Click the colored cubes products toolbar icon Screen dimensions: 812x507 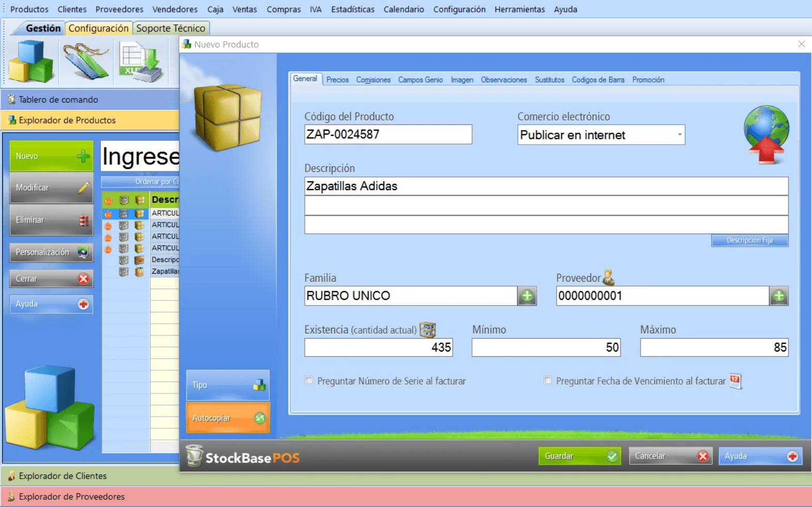(31, 62)
